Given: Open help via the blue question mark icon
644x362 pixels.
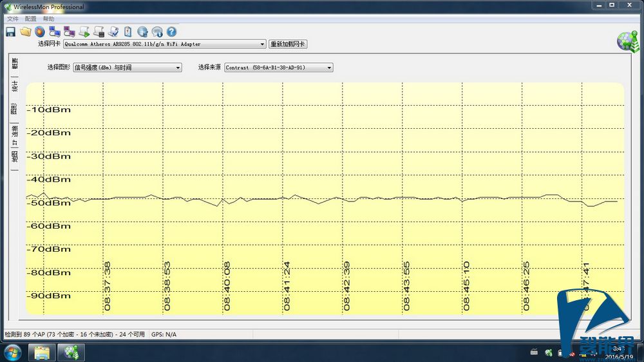Looking at the screenshot, I should click(172, 32).
